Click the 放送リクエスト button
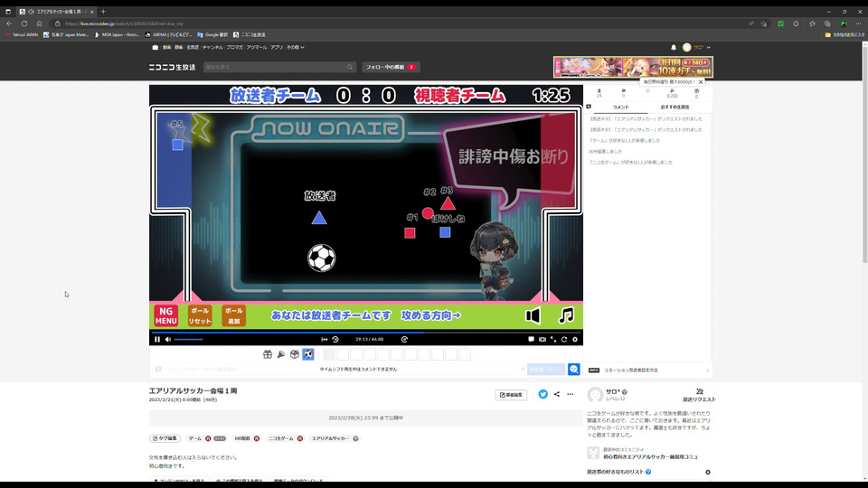Screen dimensions: 868x488 (x=699, y=395)
